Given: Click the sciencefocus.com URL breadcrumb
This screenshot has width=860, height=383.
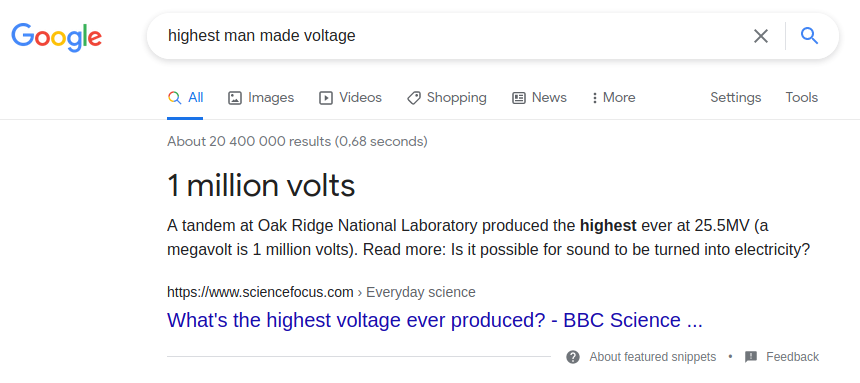Looking at the screenshot, I should pyautogui.click(x=321, y=292).
